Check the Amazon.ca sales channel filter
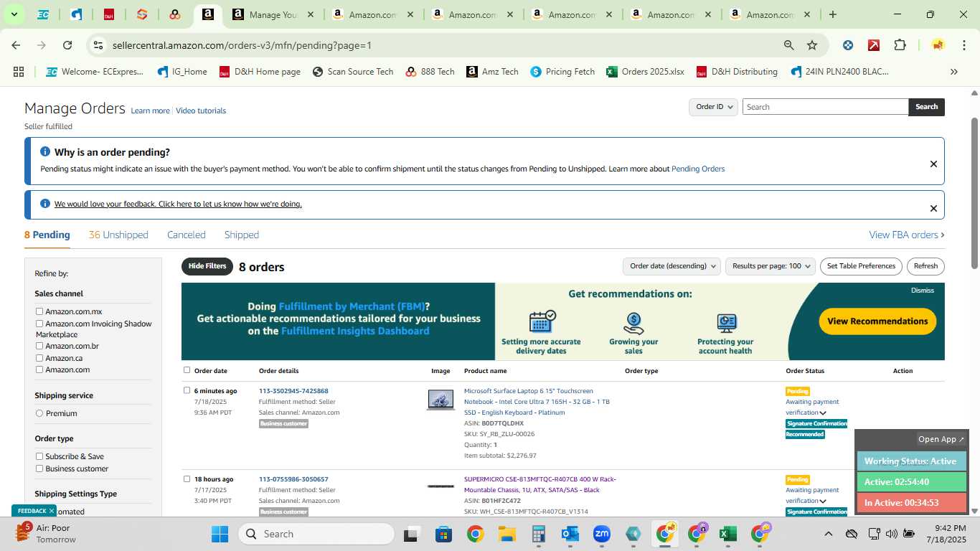The height and width of the screenshot is (551, 980). click(x=39, y=358)
